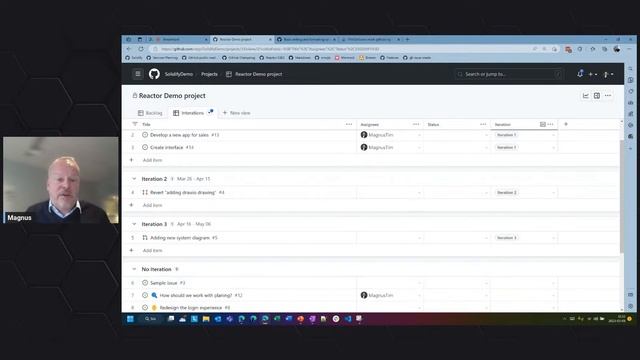
Task: Collapse the Iteration 3 group
Action: [x=134, y=224]
